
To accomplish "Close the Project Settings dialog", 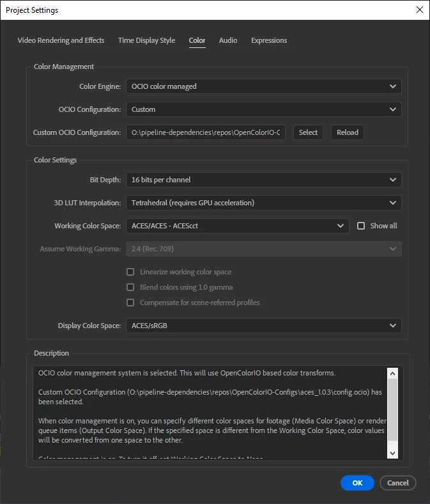I will coord(419,10).
